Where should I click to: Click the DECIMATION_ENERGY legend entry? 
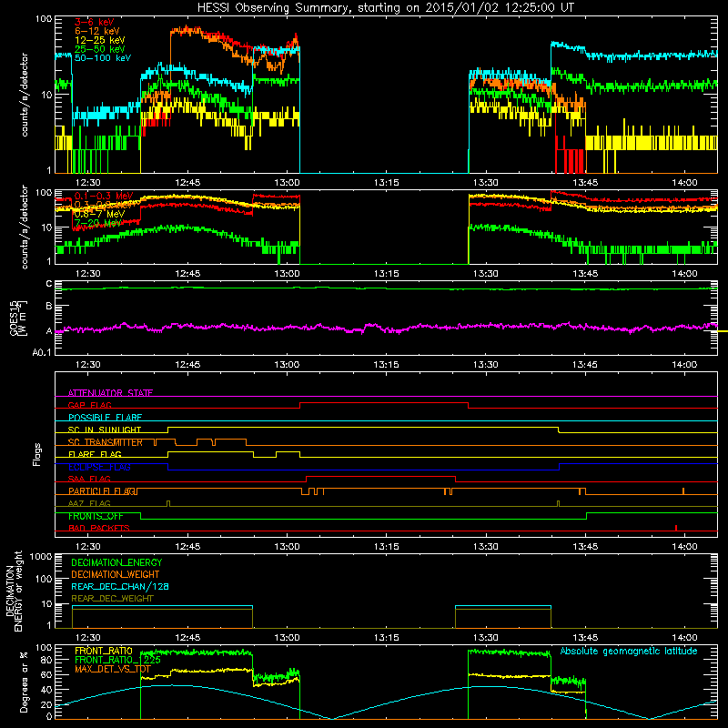point(116,562)
